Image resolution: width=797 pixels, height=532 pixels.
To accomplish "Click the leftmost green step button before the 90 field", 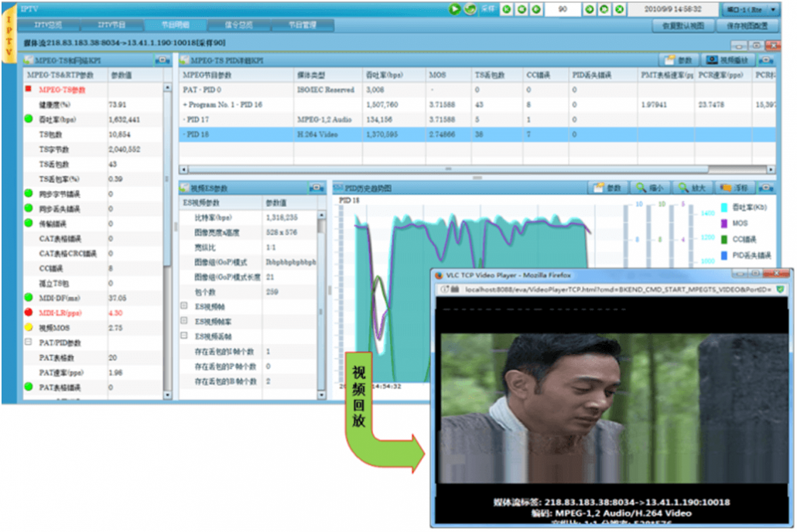I will click(x=507, y=9).
